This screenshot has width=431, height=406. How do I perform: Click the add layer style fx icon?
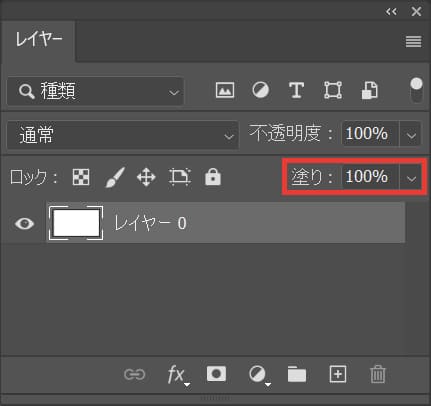[x=178, y=375]
